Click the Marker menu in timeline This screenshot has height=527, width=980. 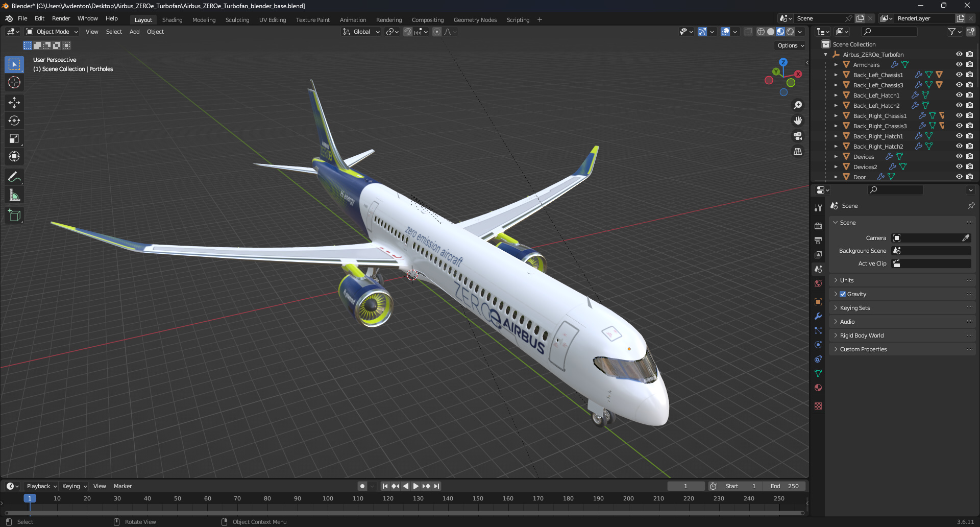pyautogui.click(x=122, y=486)
